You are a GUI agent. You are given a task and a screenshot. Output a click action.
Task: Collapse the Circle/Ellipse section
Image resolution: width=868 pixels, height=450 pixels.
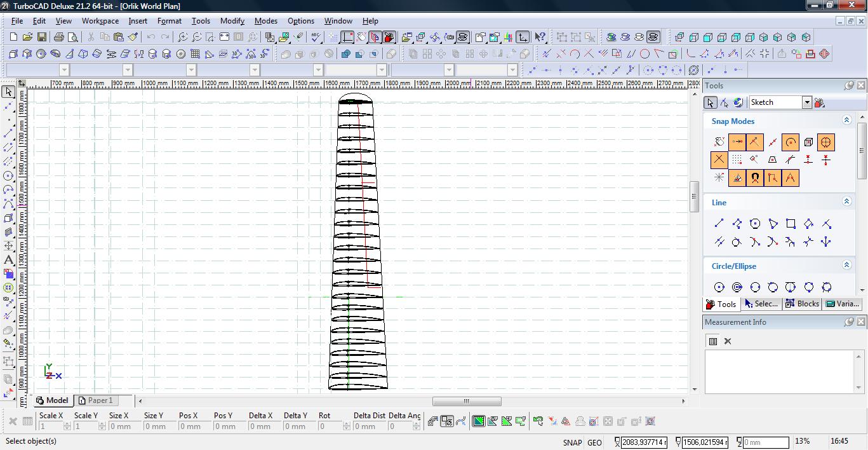[846, 265]
